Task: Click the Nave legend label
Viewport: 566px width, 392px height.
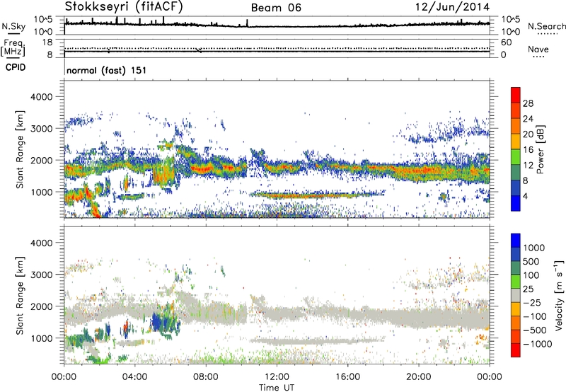Action: point(538,49)
